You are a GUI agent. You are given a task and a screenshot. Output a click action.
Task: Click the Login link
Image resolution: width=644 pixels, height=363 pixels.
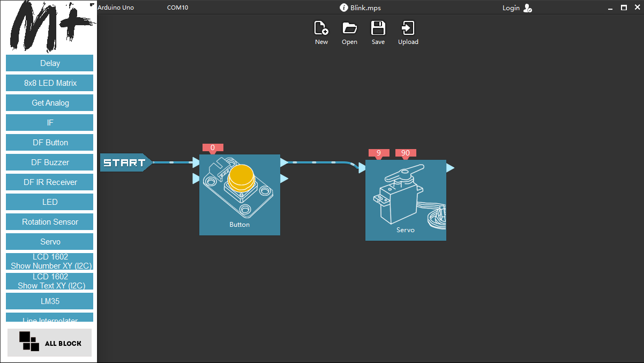[x=511, y=8]
